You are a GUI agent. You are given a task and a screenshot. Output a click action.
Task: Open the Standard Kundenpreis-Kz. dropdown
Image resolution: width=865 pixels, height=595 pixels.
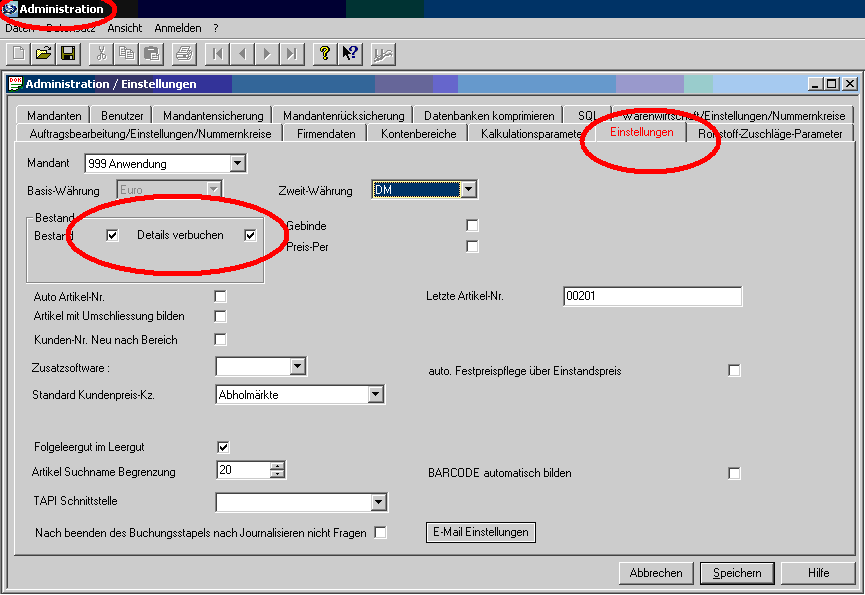(x=375, y=395)
